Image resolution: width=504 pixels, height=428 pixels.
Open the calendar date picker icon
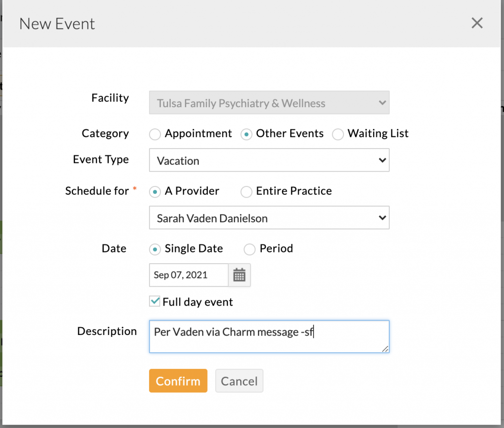(239, 275)
